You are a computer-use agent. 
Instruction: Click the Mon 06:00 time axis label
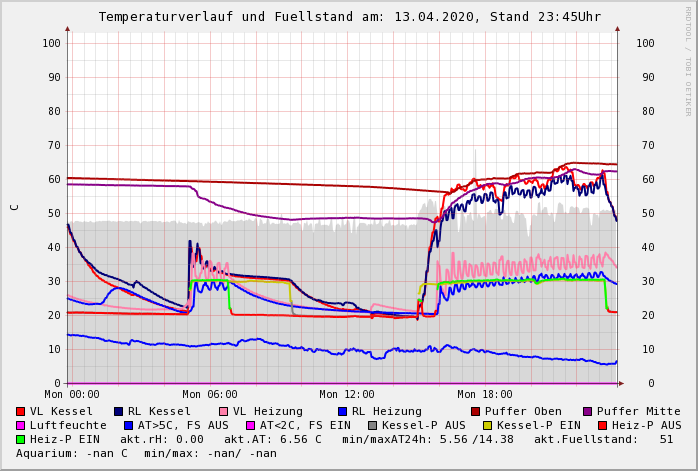click(209, 395)
